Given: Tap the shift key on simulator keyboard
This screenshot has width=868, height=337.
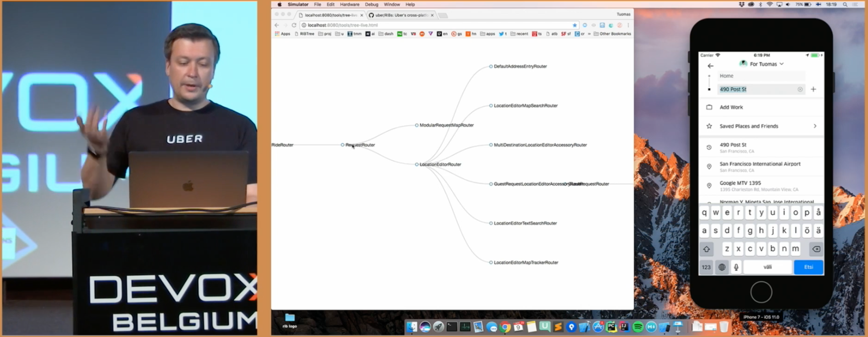Looking at the screenshot, I should pos(706,249).
